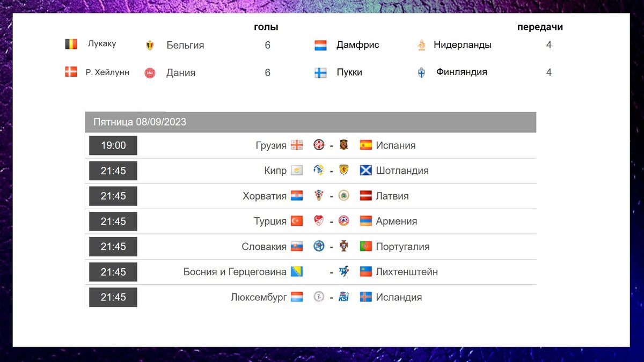Click the Georgia flag in the 19:00 match
Image resolution: width=644 pixels, height=362 pixels.
297,145
